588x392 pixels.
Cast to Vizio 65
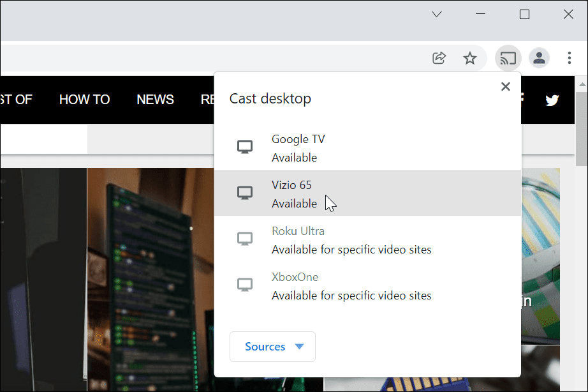click(367, 193)
